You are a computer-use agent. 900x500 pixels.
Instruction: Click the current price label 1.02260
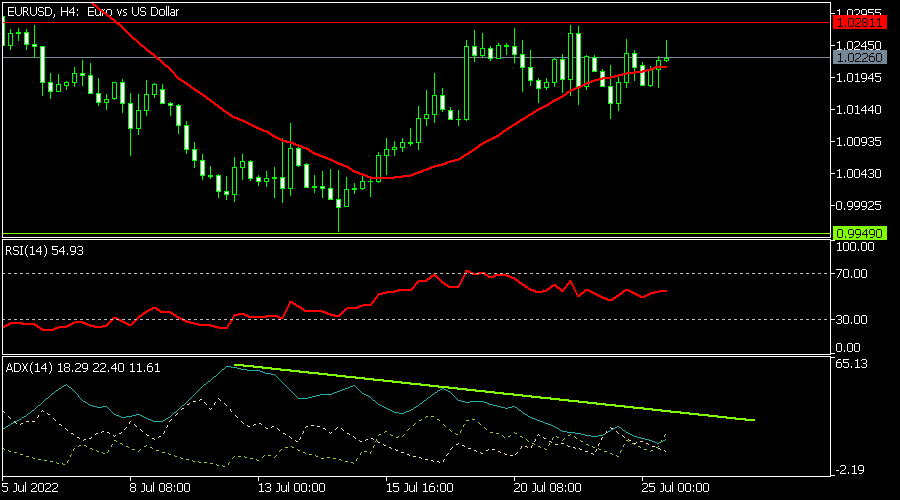point(859,57)
